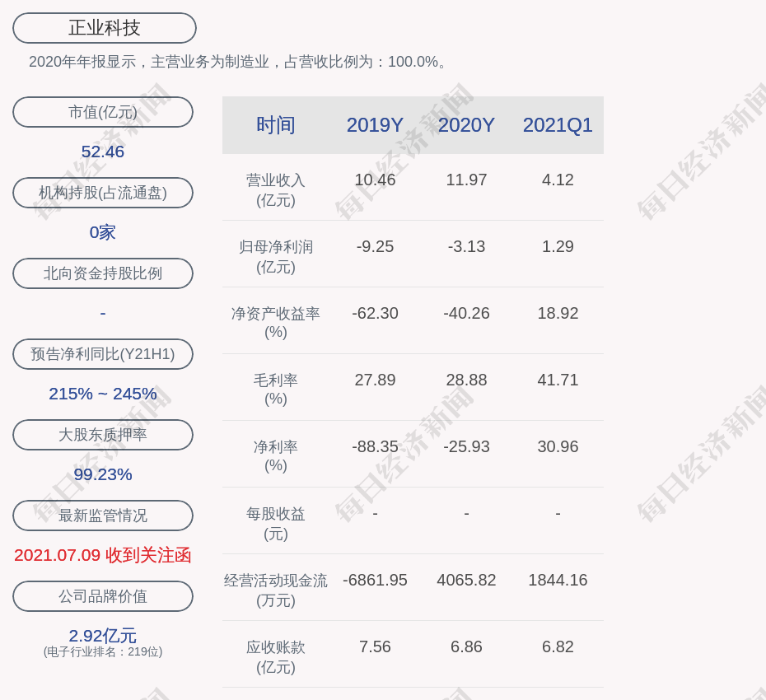Click the 机构持股(占流通盘) label pill
The width and height of the screenshot is (766, 700).
pos(103,193)
